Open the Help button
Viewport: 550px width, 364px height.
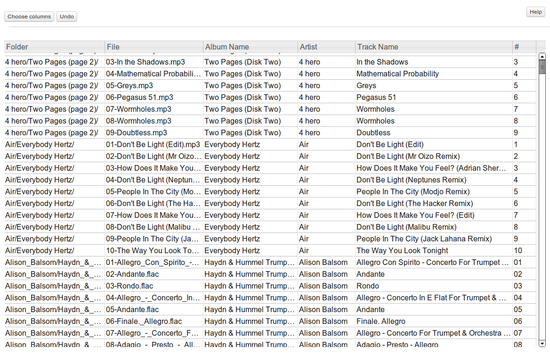pos(535,12)
